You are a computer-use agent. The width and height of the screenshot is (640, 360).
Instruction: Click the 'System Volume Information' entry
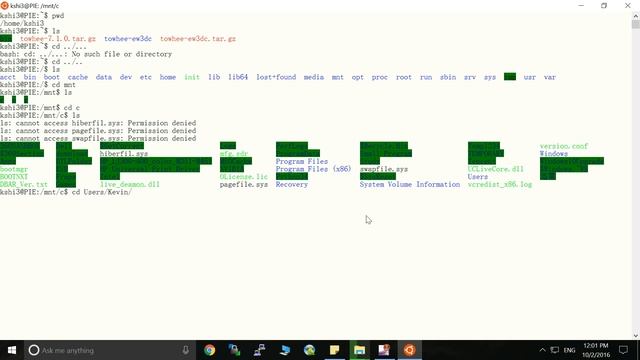[x=410, y=184]
